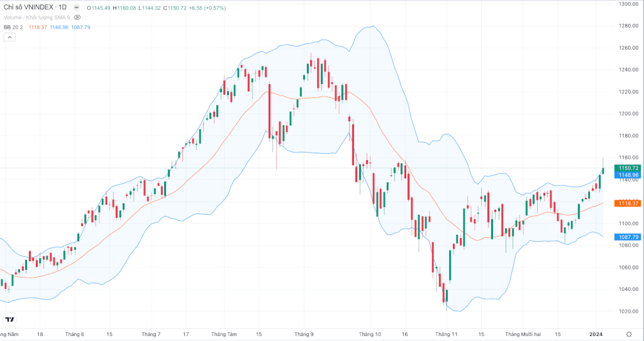
Task: Click the green 1150.72 price label
Action: [x=628, y=168]
